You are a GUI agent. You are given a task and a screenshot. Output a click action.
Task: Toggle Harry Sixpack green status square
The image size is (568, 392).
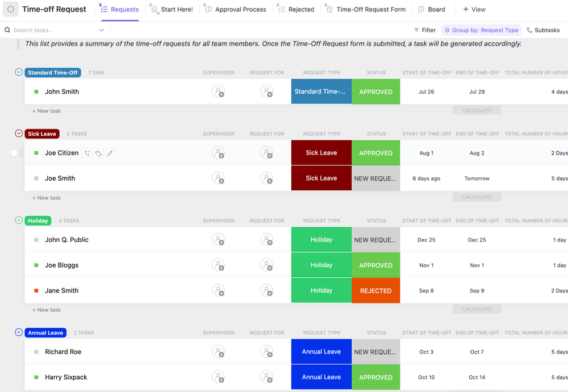[x=36, y=377]
